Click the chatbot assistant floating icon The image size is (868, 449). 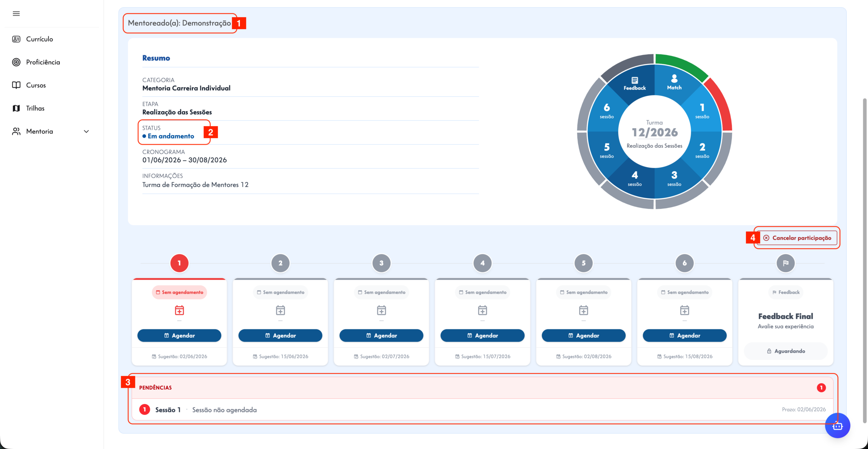point(837,426)
